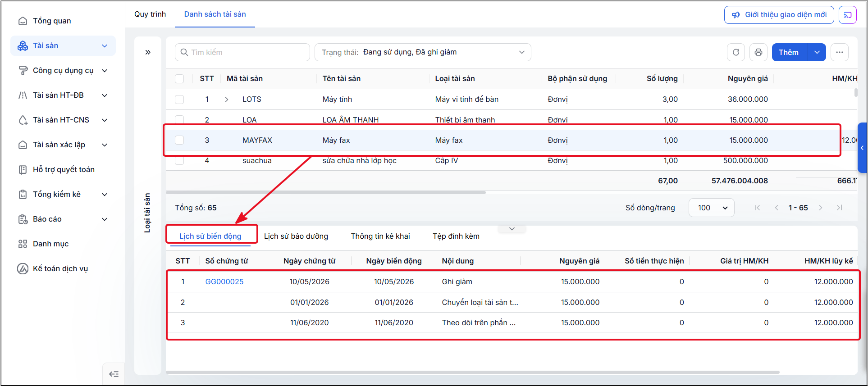Click the Tổng kiểm kê clipboard icon
Image resolution: width=868 pixels, height=386 pixels.
pyautogui.click(x=23, y=194)
